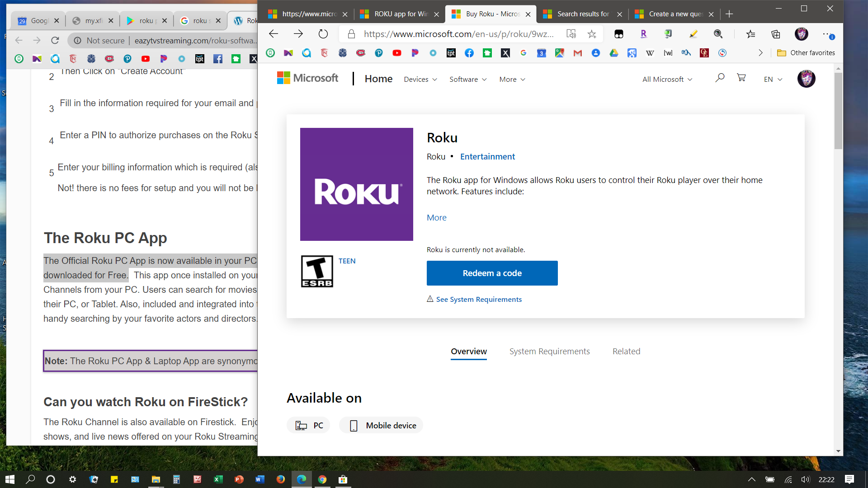The width and height of the screenshot is (868, 488).
Task: Click Edge forward arrow button
Action: (x=298, y=34)
